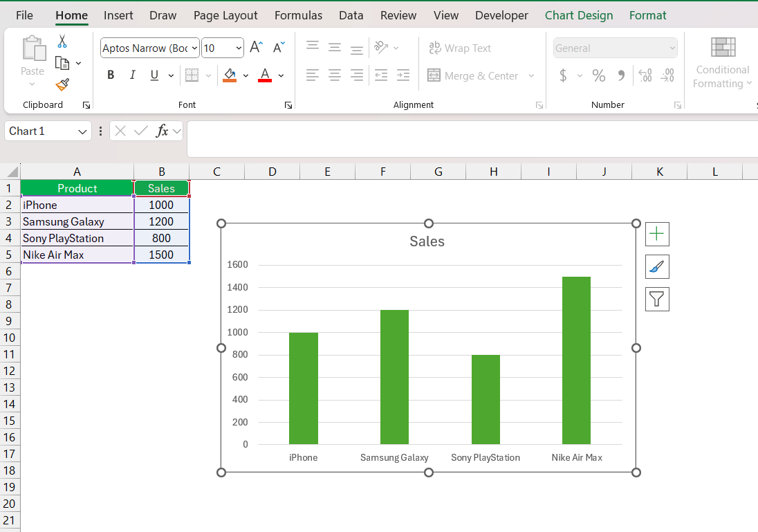Click the Select All corner triangle
Image resolution: width=758 pixels, height=532 pixels.
12,172
